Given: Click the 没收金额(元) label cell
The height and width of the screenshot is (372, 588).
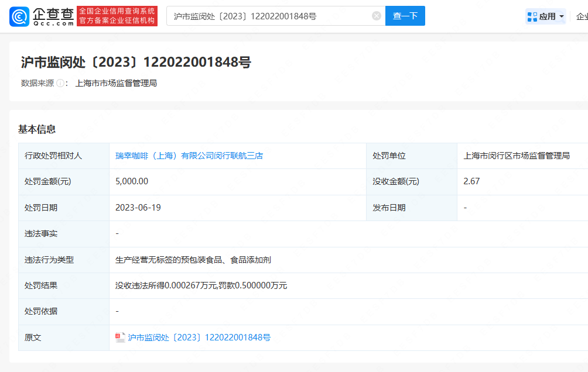Looking at the screenshot, I should point(411,182).
